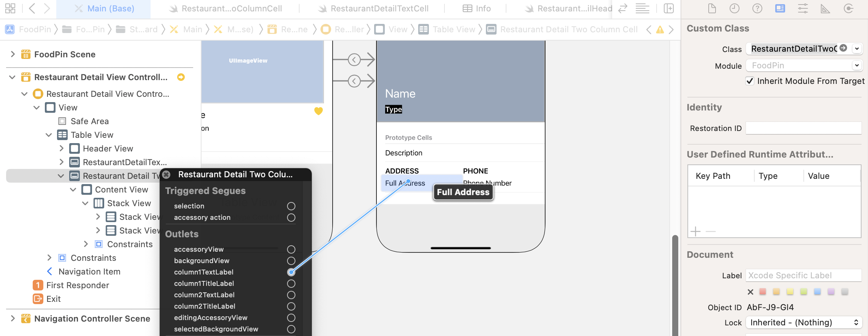This screenshot has width=868, height=336.
Task: Switch to the Info tab
Action: [477, 8]
